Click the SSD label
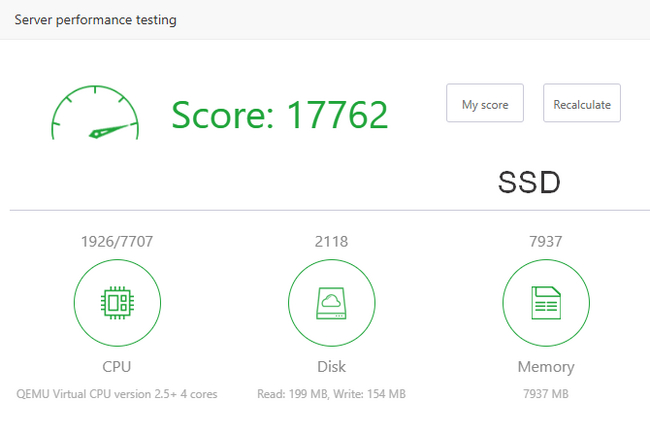 coord(529,182)
